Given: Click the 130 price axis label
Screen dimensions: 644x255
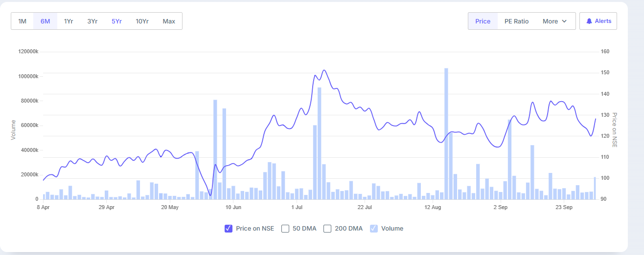Looking at the screenshot, I should pos(605,115).
